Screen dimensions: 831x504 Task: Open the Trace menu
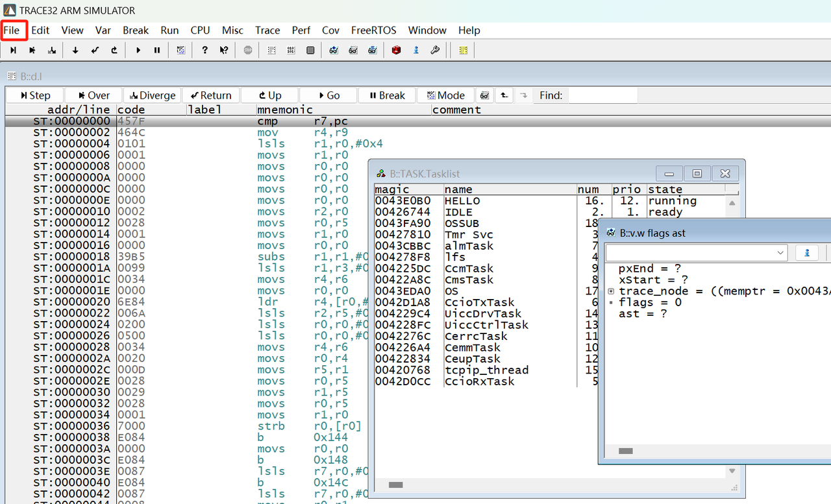[267, 30]
